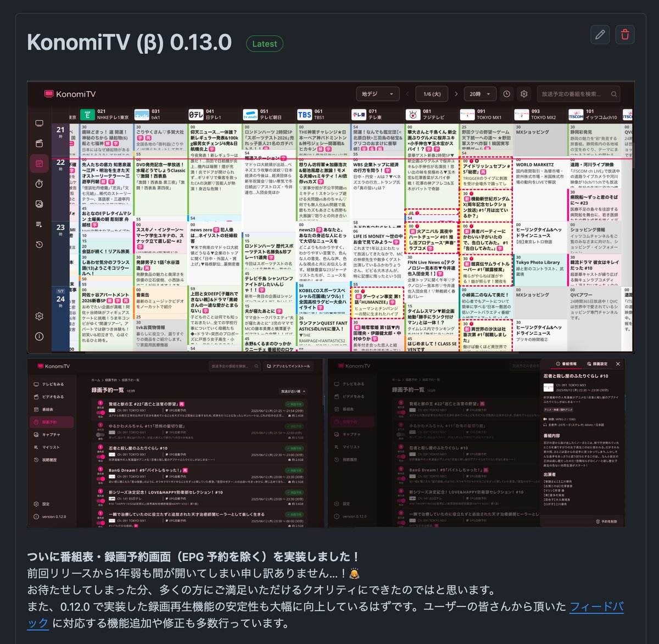The height and width of the screenshot is (644, 659).
Task: Switch to 録画設定 tab in detail panel
Action: (x=597, y=364)
